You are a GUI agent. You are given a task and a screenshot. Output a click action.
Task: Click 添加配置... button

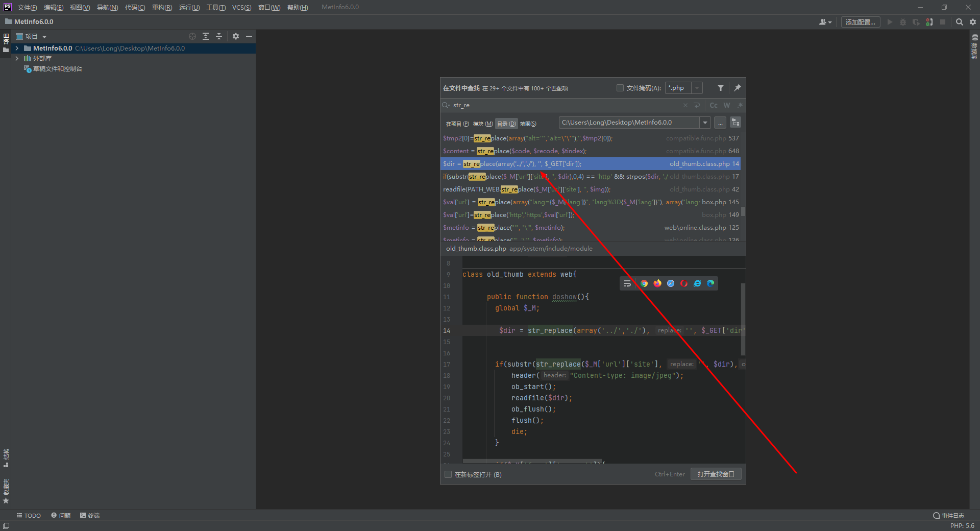click(861, 22)
